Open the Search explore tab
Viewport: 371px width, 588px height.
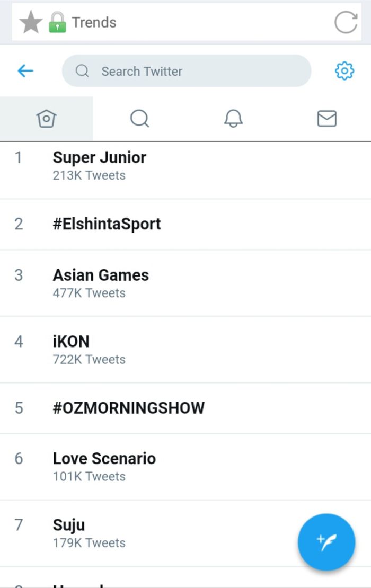click(x=139, y=119)
